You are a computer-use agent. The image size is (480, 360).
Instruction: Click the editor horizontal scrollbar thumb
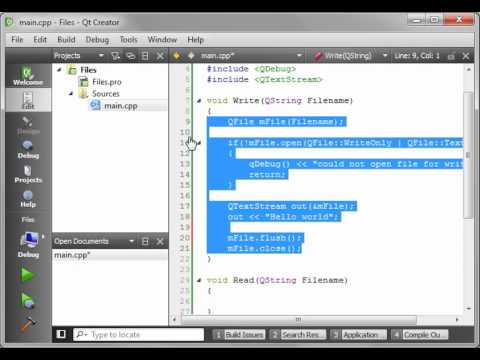[298, 319]
